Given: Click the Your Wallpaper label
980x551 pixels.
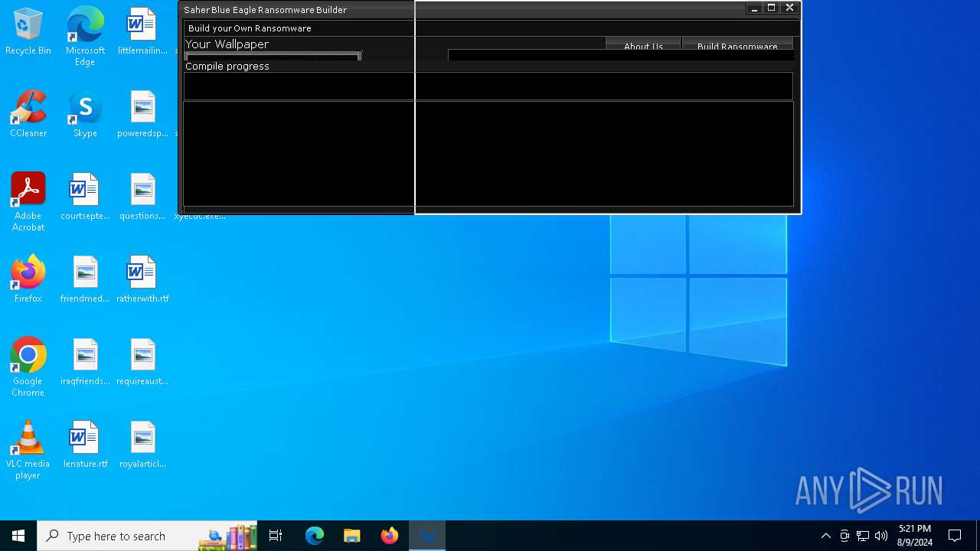Looking at the screenshot, I should [x=227, y=44].
